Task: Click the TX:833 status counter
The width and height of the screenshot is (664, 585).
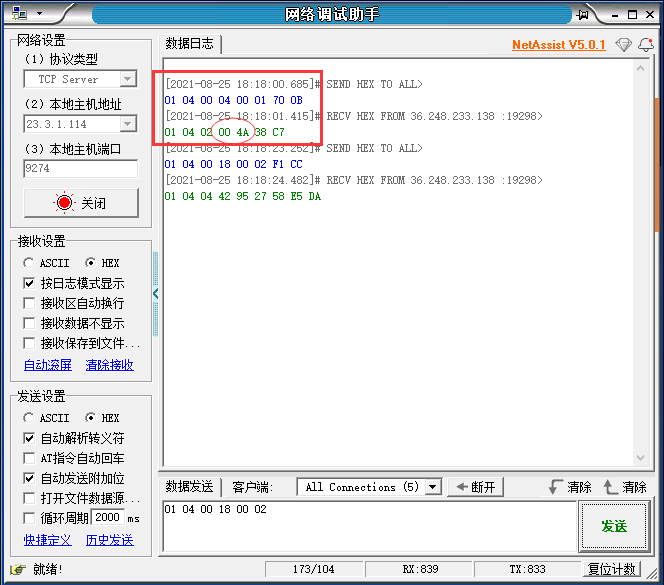Action: click(527, 569)
